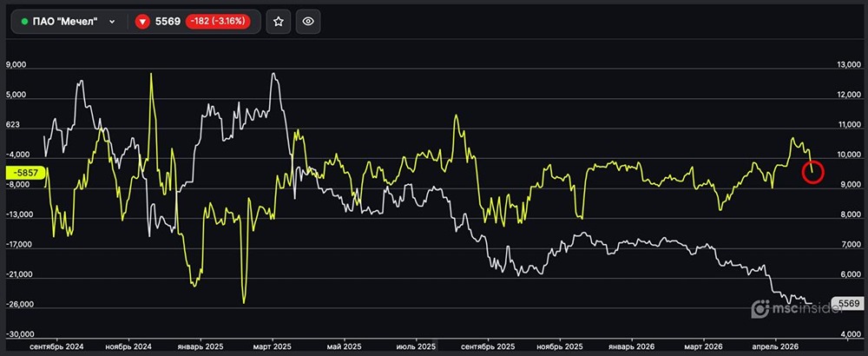This screenshot has width=868, height=356.
Task: Click the 'сентябрь 2025' time axis label
Action: pos(488,346)
